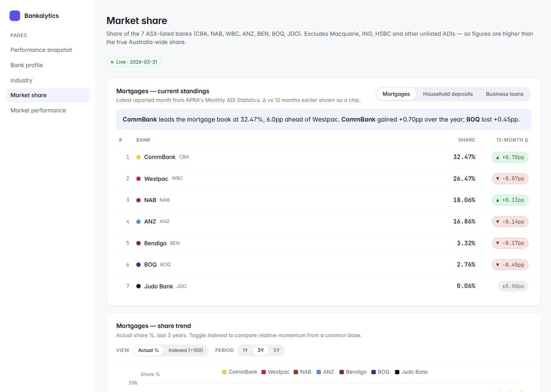Image resolution: width=551 pixels, height=392 pixels.
Task: Click the Judo Bank name in table
Action: click(x=159, y=286)
